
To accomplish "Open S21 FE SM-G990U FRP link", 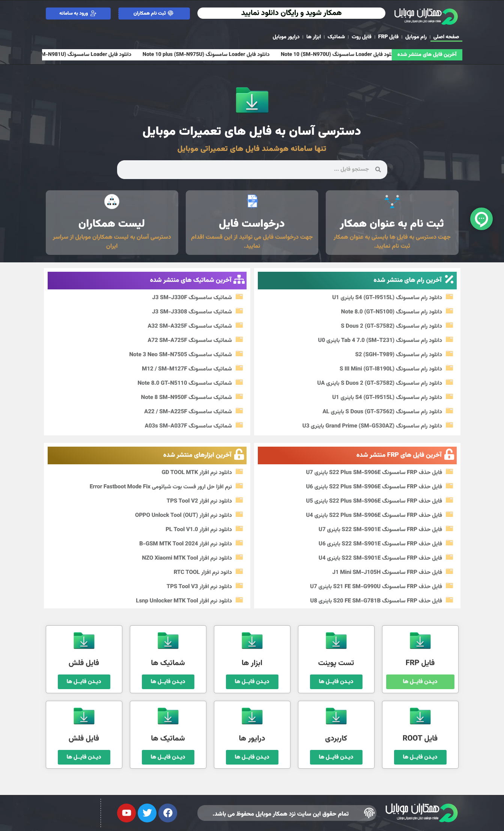I will pos(376,586).
